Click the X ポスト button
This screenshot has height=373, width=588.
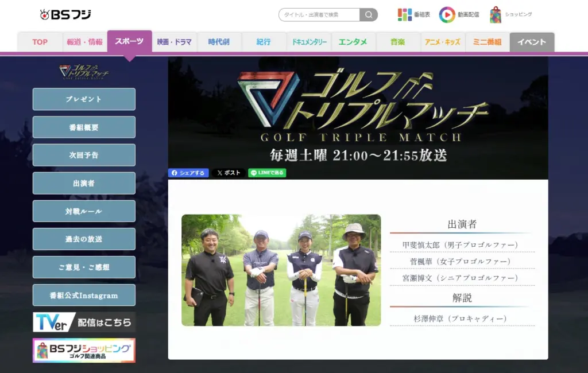click(x=228, y=173)
